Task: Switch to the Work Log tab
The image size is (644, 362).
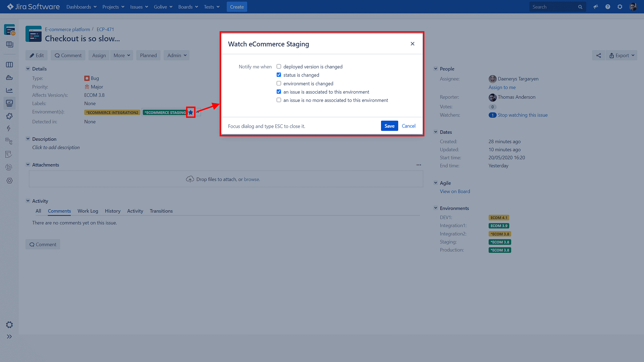Action: 88,211
